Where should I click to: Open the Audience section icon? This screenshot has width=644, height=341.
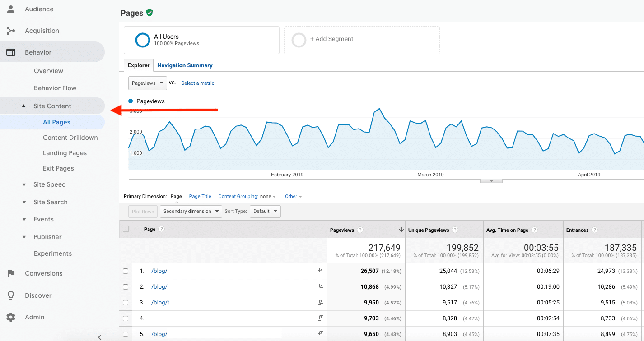(11, 9)
